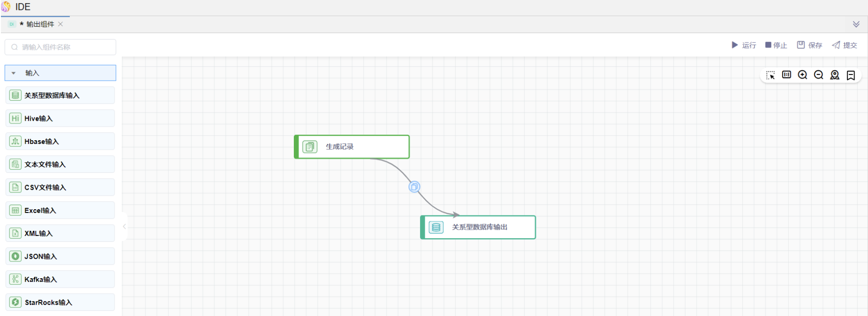Select the 关系型数据库输出 node
Viewport: 868px width, 316px height.
pyautogui.click(x=478, y=227)
